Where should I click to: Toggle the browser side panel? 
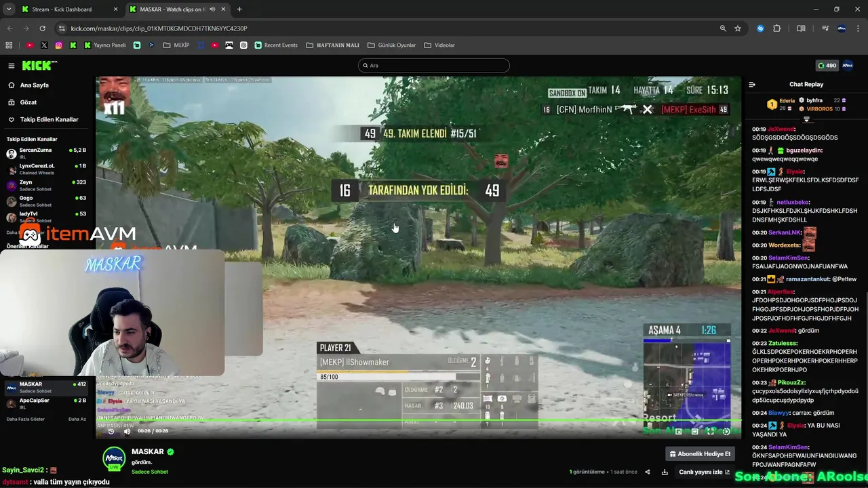pos(801,28)
